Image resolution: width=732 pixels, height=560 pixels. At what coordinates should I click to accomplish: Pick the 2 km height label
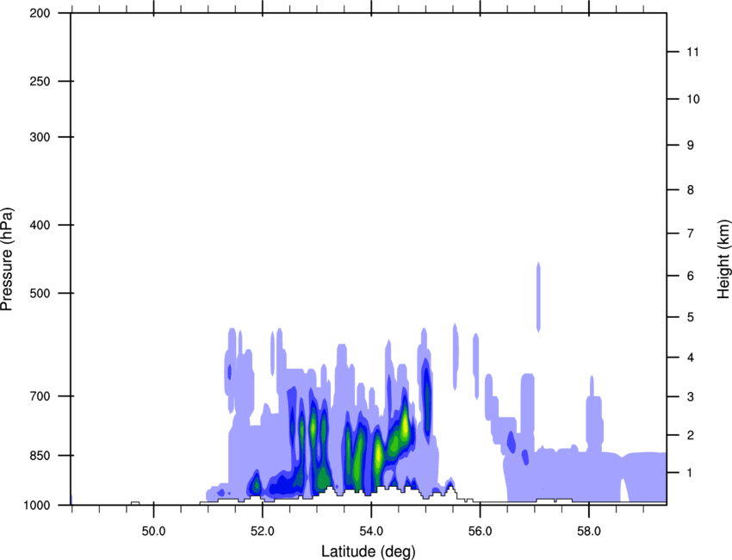[691, 435]
